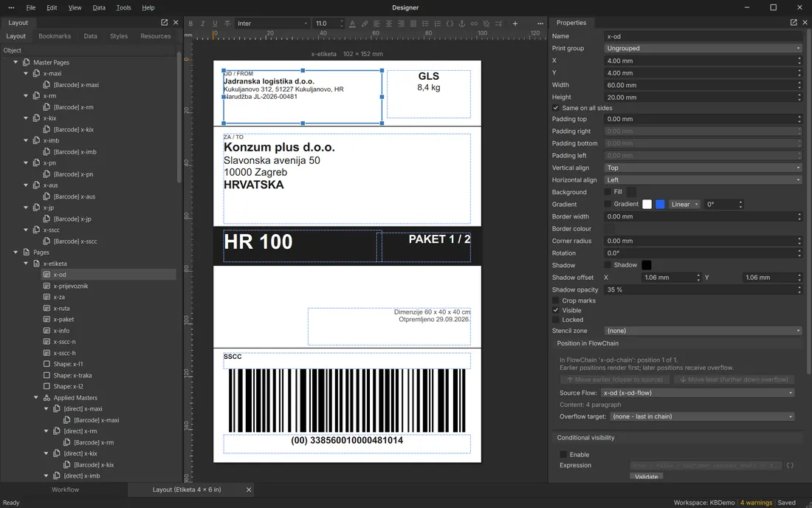The image size is (812, 508).
Task: Click the anchor icon in the toolbar
Action: pyautogui.click(x=462, y=24)
